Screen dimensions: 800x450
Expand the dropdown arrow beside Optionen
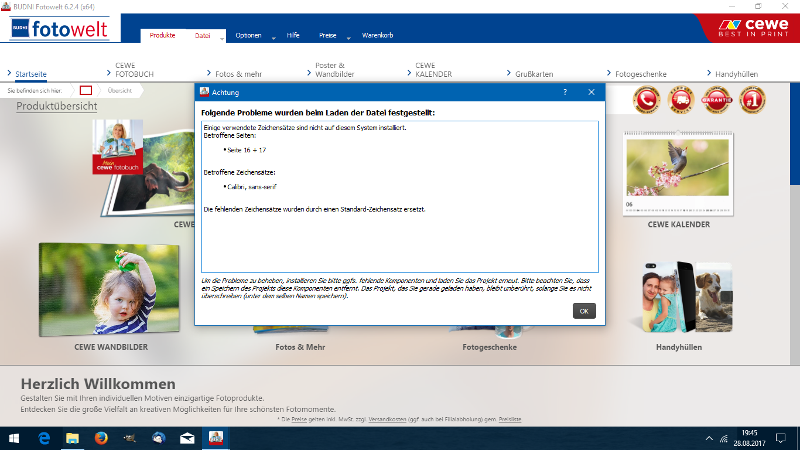coord(274,38)
